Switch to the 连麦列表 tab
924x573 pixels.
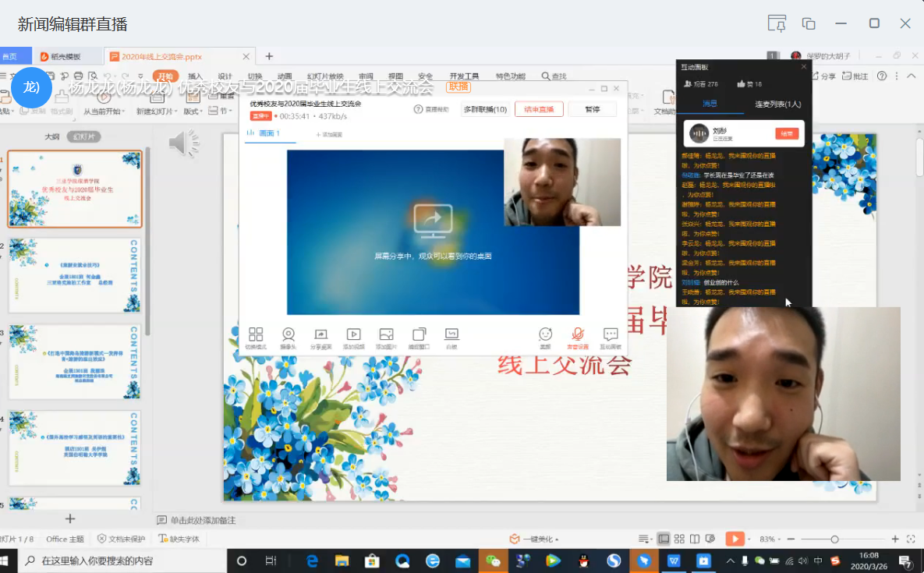(777, 104)
